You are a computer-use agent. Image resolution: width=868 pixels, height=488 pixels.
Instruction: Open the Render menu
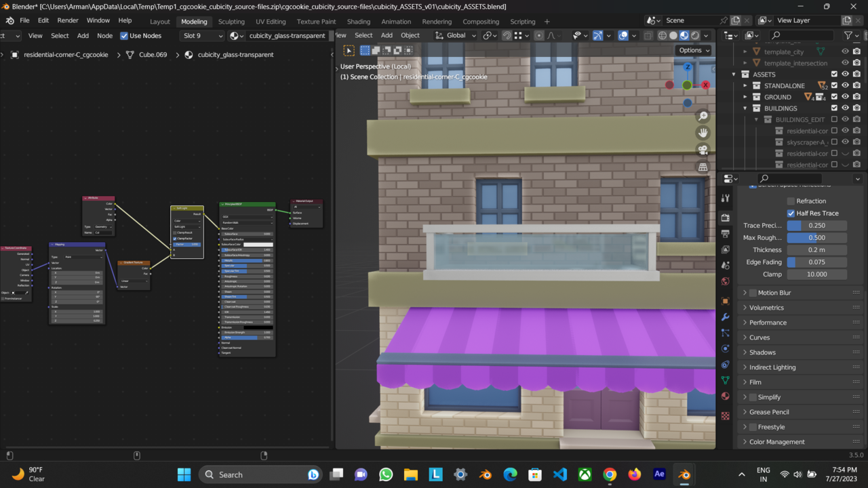[67, 21]
